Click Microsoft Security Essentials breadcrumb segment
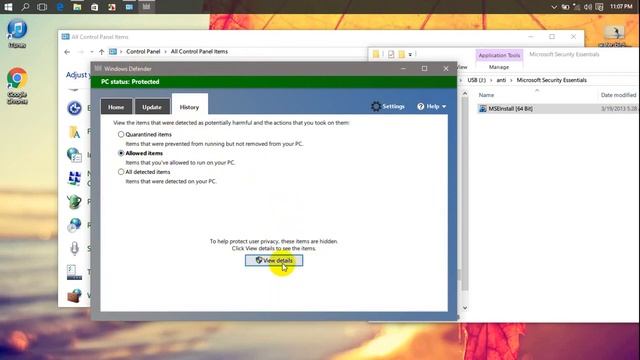The height and width of the screenshot is (360, 640). (551, 80)
